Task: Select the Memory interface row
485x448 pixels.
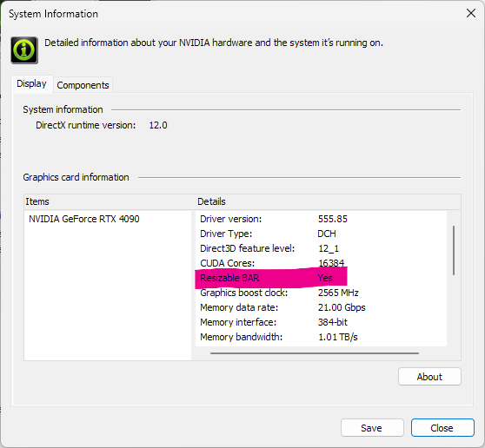Action: click(x=321, y=322)
